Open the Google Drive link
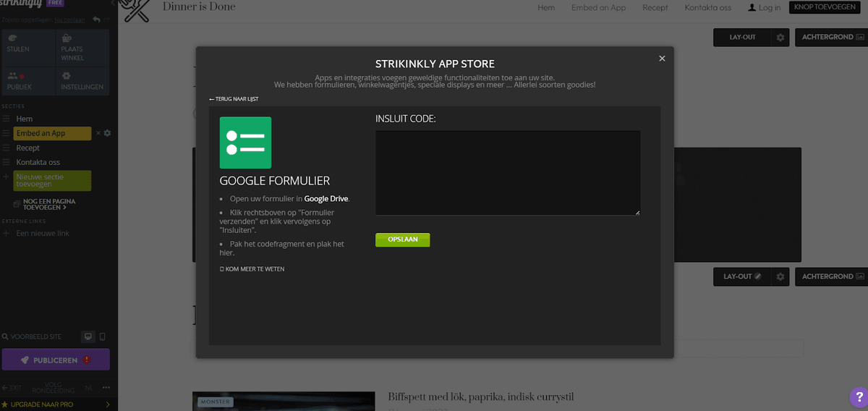The image size is (868, 411). (x=326, y=198)
